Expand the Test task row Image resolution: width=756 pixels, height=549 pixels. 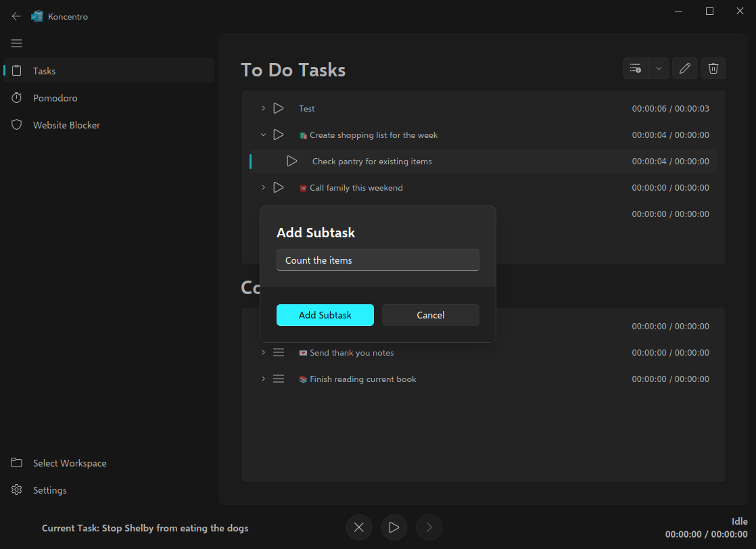coord(263,108)
